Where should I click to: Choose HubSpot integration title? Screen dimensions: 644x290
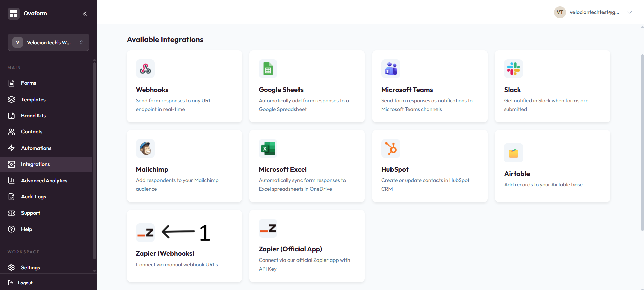(x=395, y=169)
